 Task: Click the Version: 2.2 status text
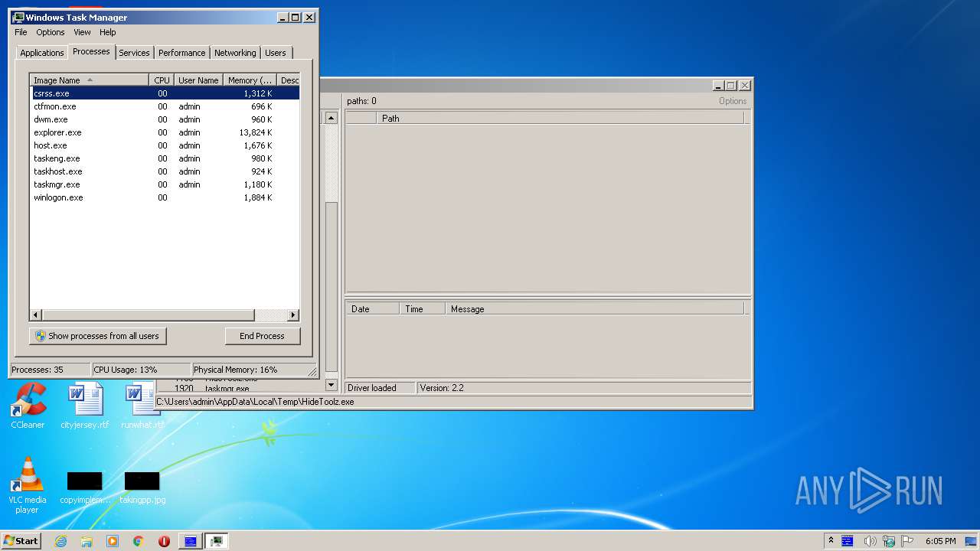[442, 388]
